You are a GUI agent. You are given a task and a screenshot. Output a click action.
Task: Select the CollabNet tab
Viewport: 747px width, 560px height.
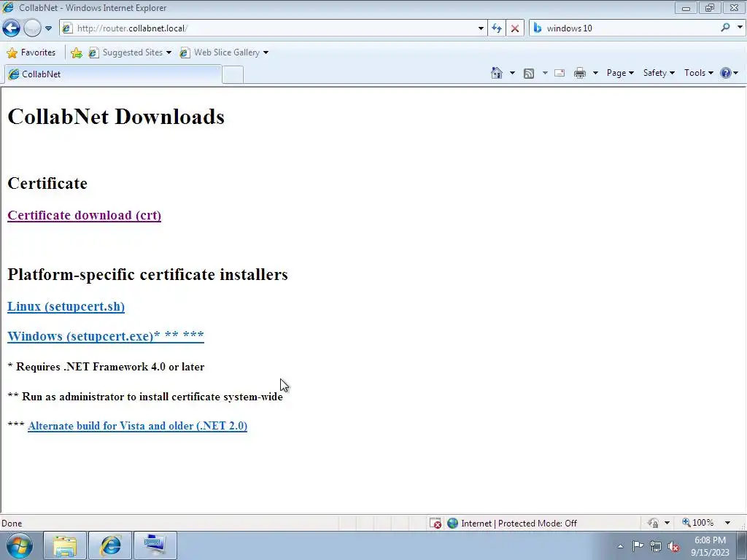point(113,74)
